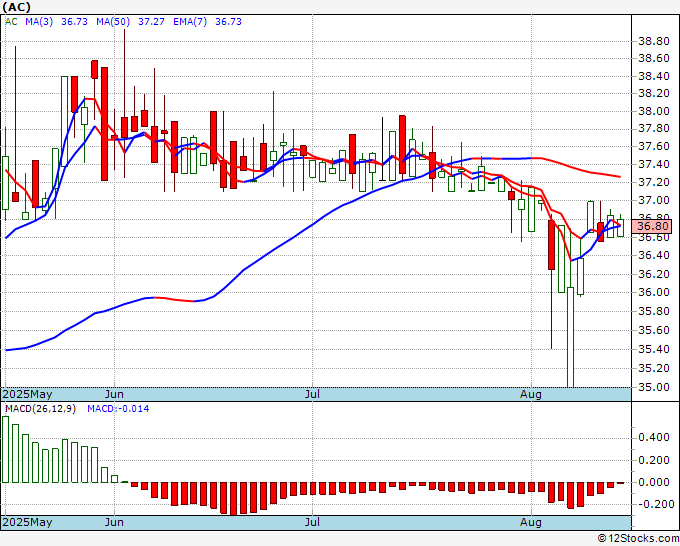This screenshot has height=546, width=680.
Task: Click the MA(3) legend label
Action: pos(39,22)
